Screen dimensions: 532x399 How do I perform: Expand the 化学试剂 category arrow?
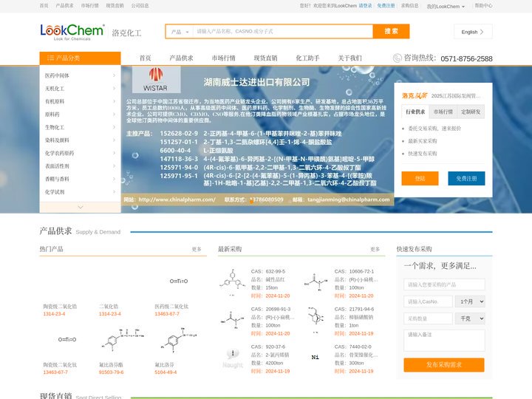[114, 191]
